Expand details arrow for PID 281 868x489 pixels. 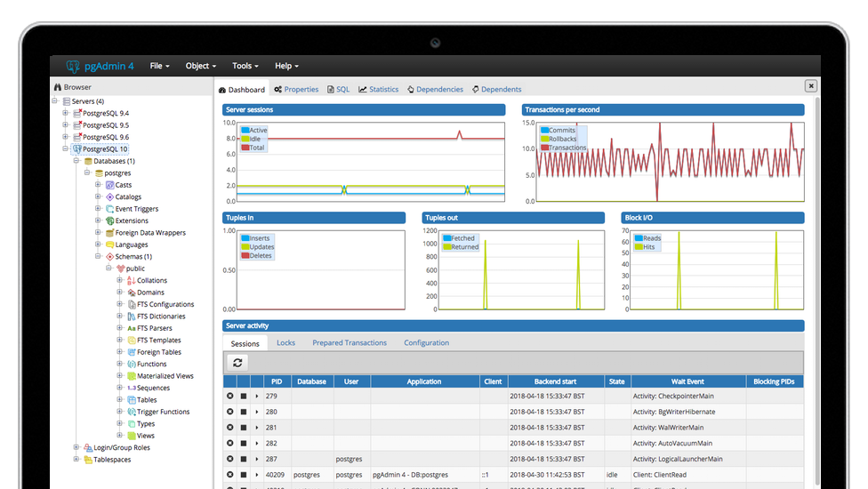(x=257, y=428)
